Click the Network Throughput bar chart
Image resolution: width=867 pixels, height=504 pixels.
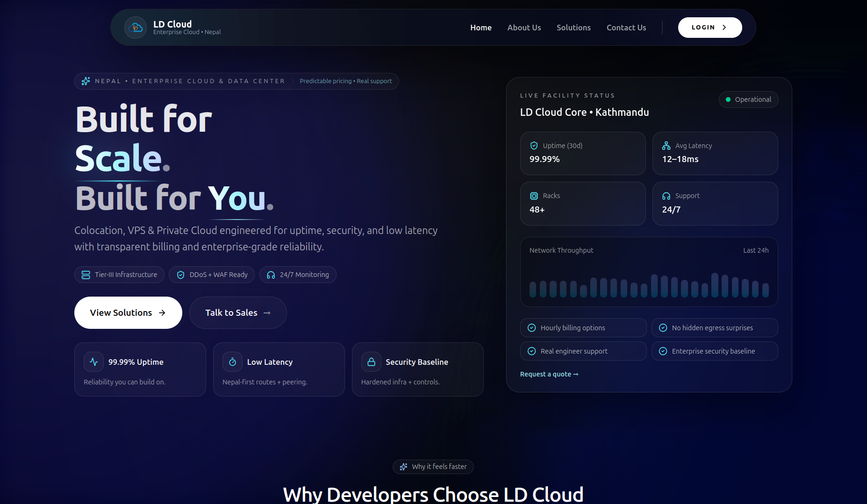coord(649,285)
